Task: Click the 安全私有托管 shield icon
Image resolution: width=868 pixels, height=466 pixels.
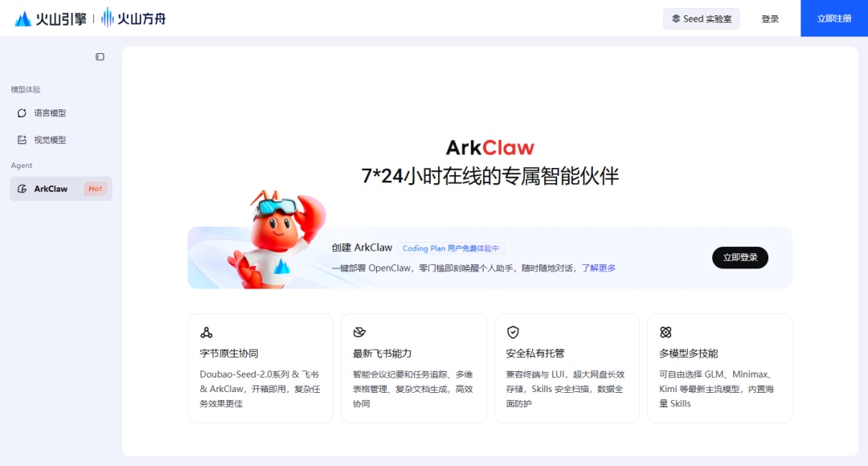Action: pyautogui.click(x=513, y=332)
